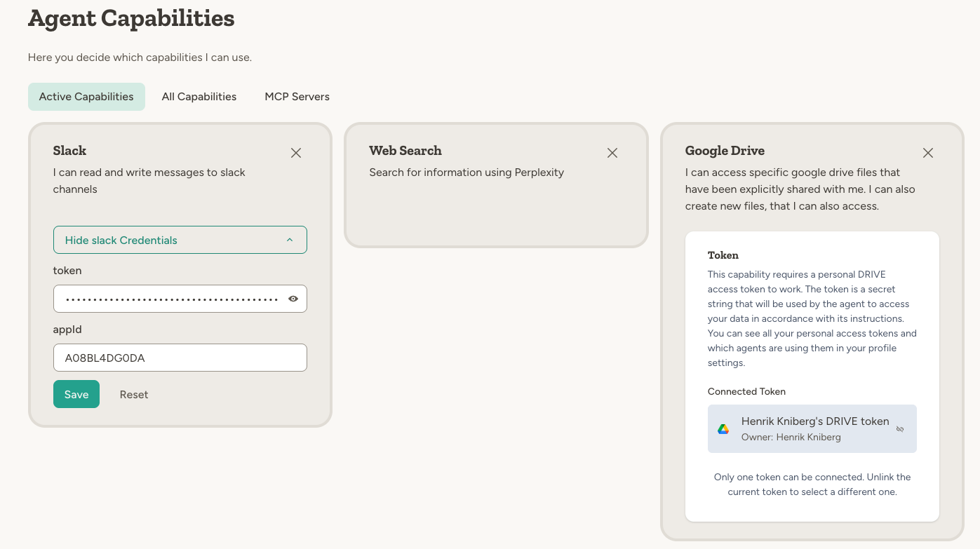This screenshot has width=980, height=549.
Task: Reset the Slack credential fields
Action: pos(133,394)
